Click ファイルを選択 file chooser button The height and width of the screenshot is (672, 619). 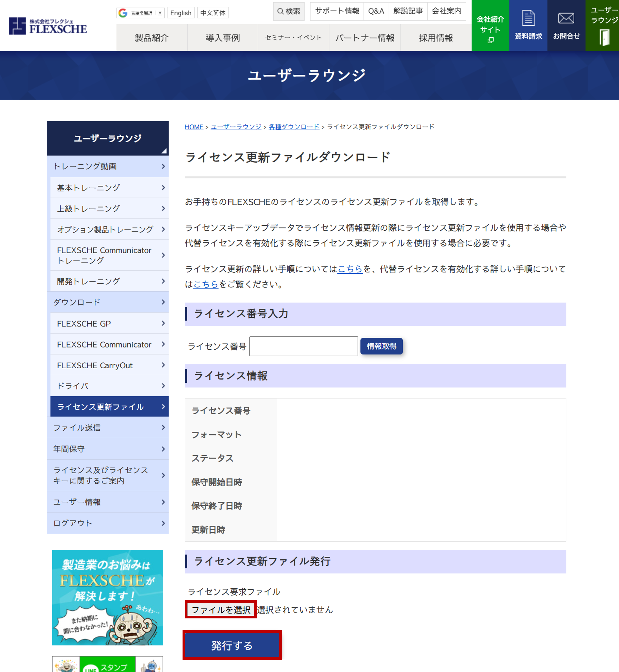coord(221,610)
